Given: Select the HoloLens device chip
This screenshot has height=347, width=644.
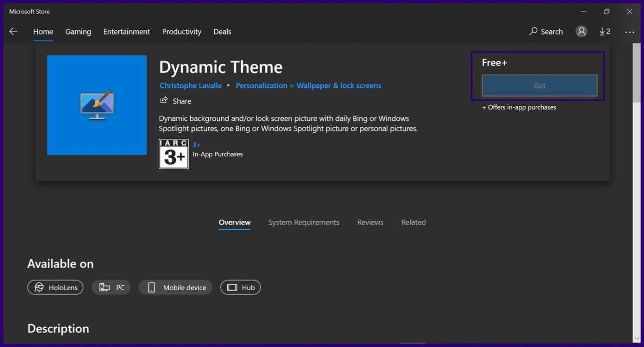Looking at the screenshot, I should click(x=55, y=288).
